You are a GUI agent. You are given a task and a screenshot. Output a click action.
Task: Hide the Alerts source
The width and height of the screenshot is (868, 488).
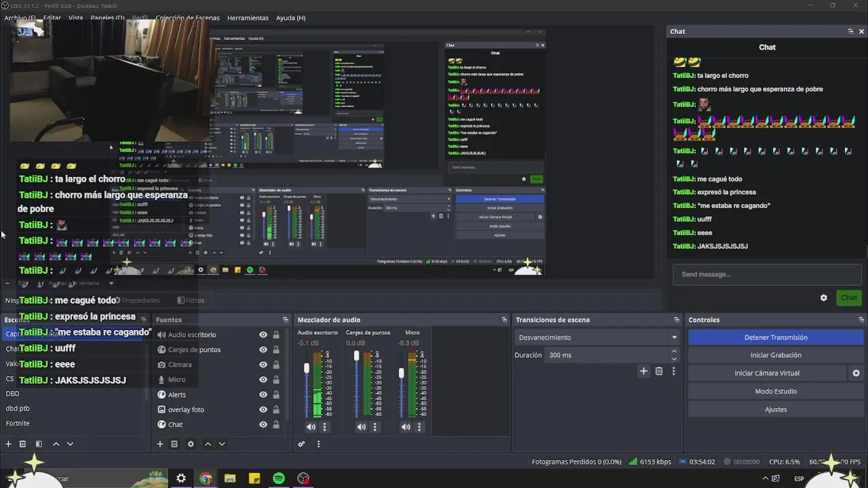tap(263, 394)
